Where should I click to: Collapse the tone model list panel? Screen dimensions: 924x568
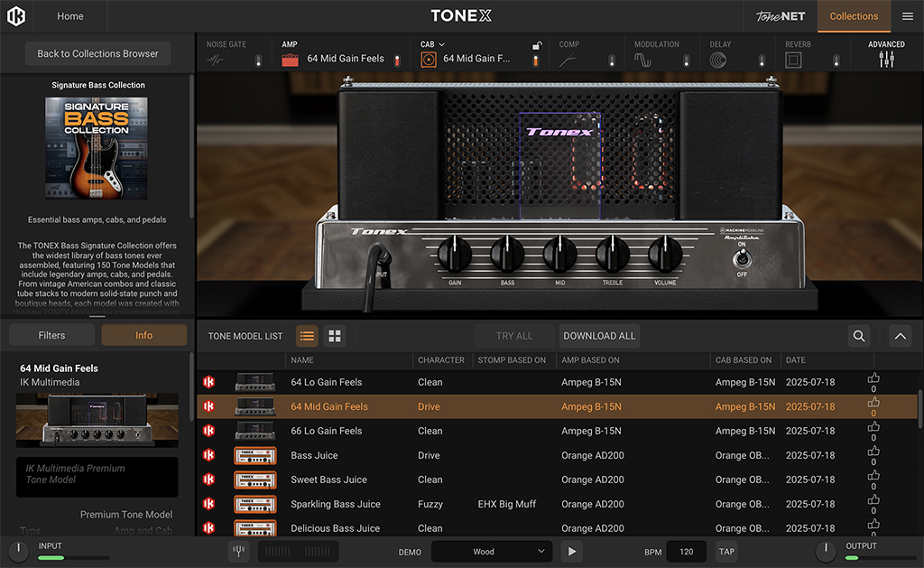(900, 336)
